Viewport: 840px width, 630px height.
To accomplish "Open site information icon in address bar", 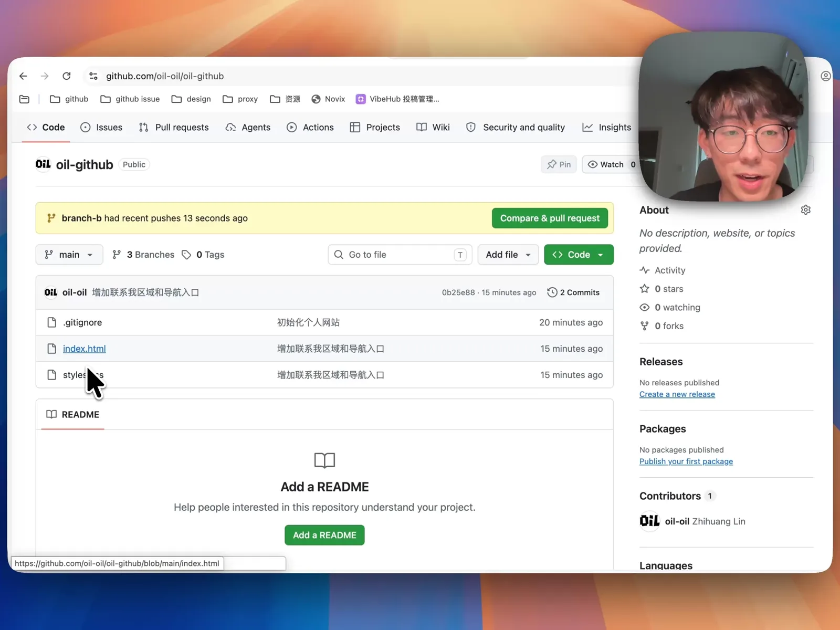I will (x=93, y=76).
